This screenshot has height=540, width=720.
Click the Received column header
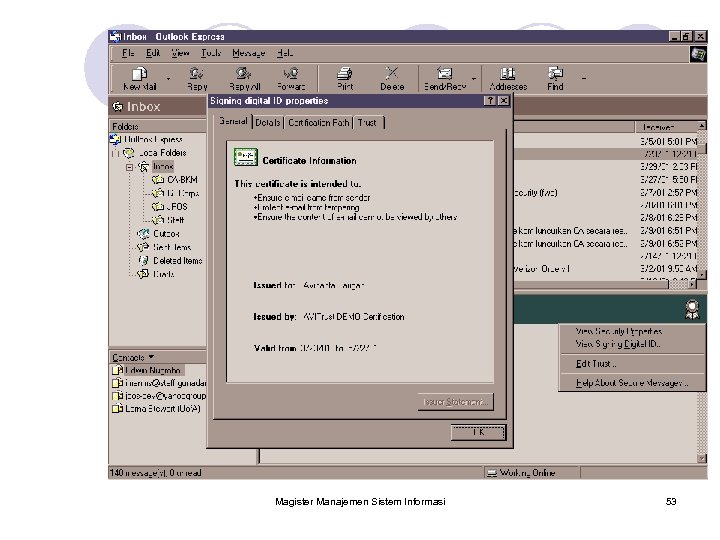pyautogui.click(x=666, y=126)
